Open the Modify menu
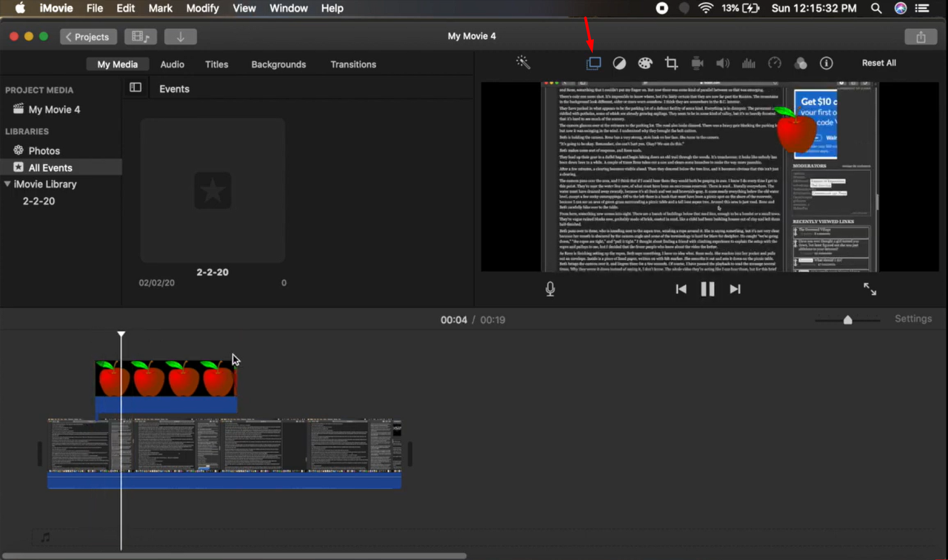 coord(202,8)
